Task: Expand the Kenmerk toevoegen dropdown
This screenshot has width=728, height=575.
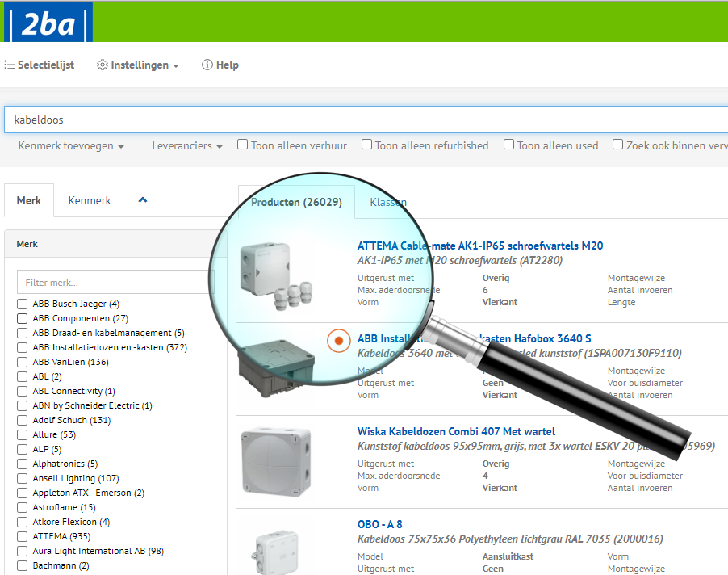Action: pyautogui.click(x=71, y=146)
